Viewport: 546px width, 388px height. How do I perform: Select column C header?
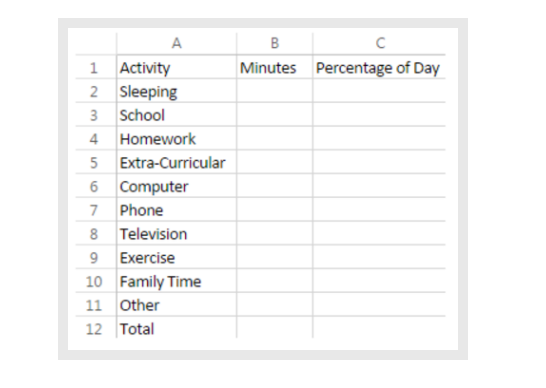point(379,44)
